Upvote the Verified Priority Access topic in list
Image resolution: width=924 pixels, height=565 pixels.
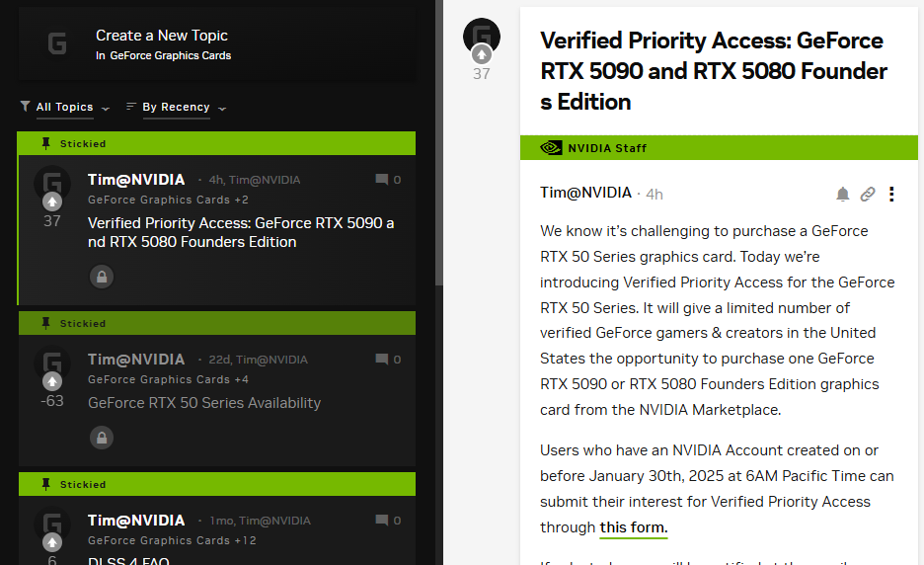click(52, 202)
